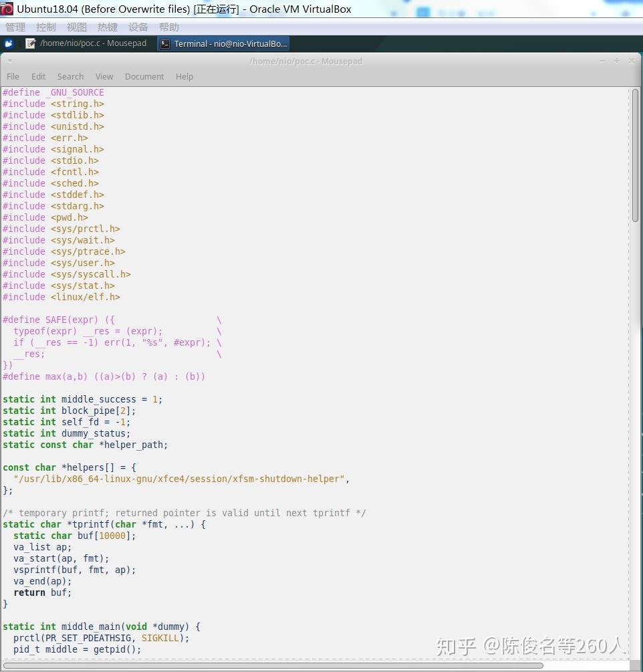Click '#include <sys/user.h>' line
Screen dimensions: 643x672
pyautogui.click(x=59, y=263)
